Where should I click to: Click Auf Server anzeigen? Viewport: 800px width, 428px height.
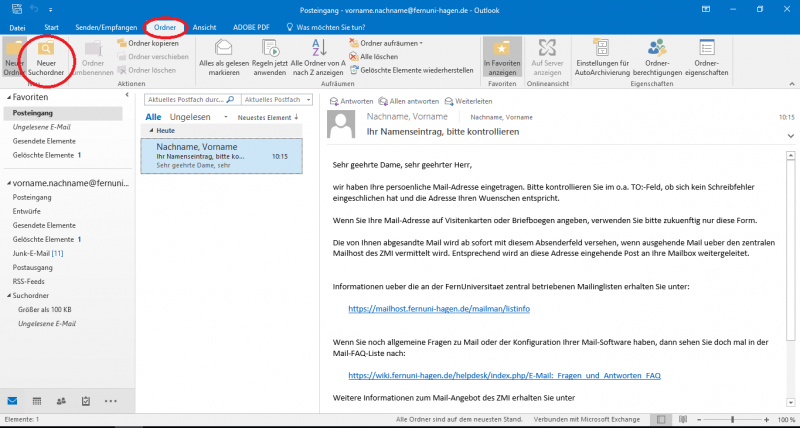(547, 58)
